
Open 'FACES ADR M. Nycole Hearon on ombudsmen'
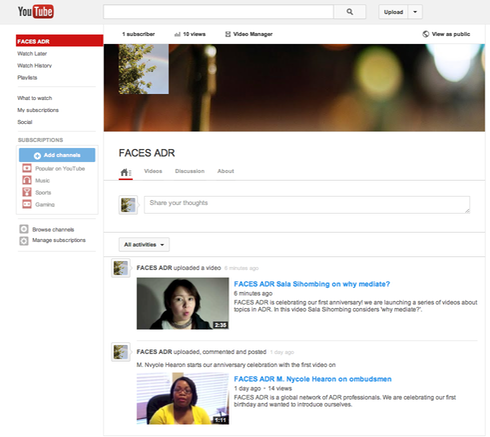coord(313,379)
